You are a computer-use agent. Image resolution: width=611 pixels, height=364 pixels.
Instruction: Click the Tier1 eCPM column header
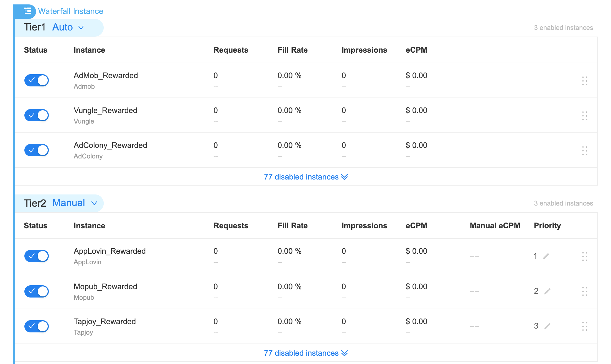(416, 50)
